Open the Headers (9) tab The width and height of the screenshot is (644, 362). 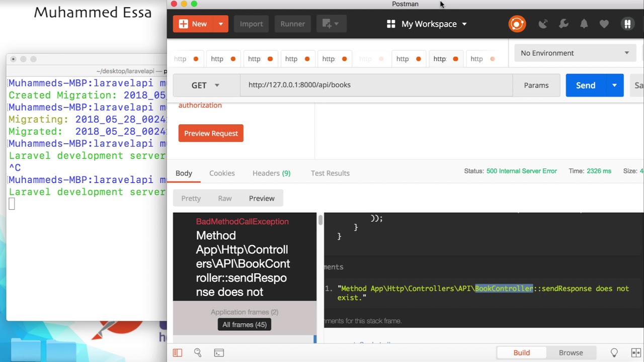click(271, 173)
